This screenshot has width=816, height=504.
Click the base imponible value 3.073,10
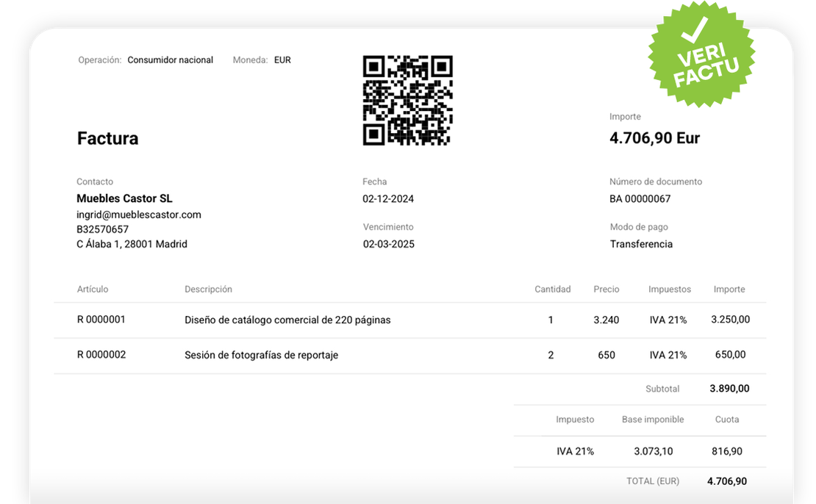[653, 451]
